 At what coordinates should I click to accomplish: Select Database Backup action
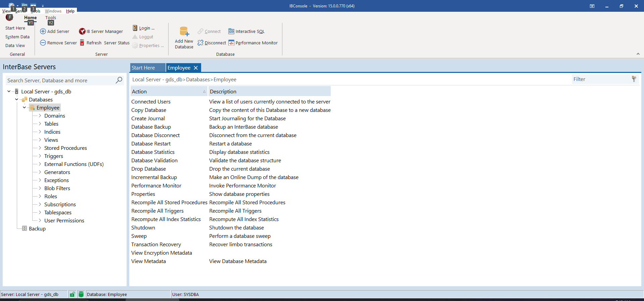[x=151, y=127]
